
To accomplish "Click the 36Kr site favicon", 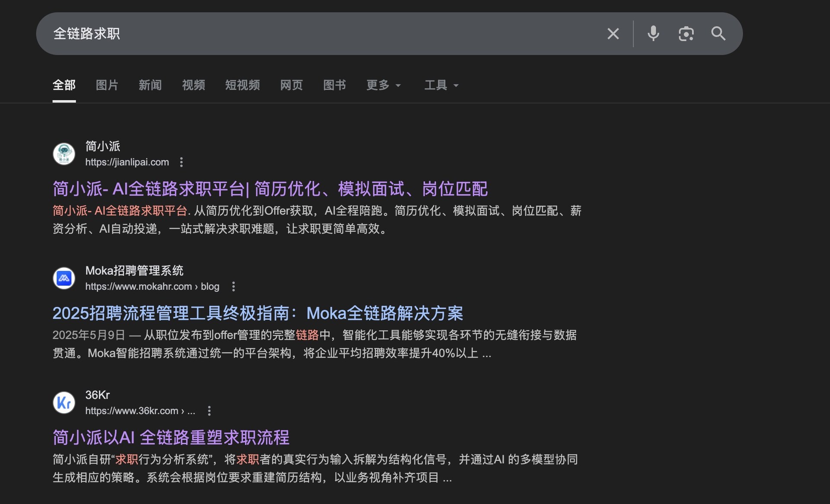I will click(64, 402).
